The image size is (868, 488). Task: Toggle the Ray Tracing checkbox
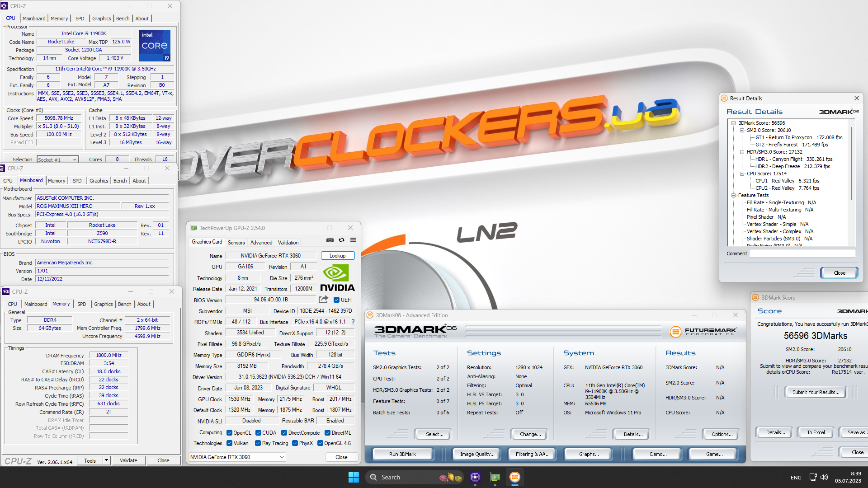pos(258,443)
